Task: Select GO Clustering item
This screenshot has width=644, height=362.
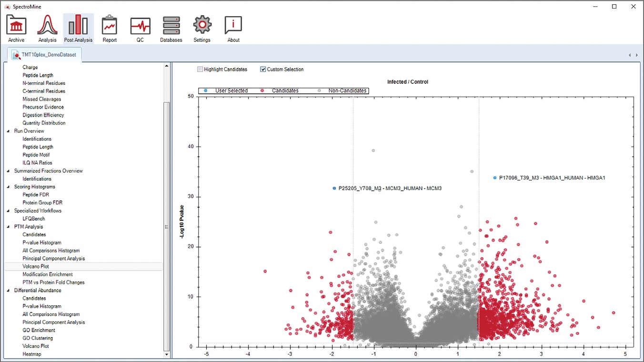Action: (38, 338)
